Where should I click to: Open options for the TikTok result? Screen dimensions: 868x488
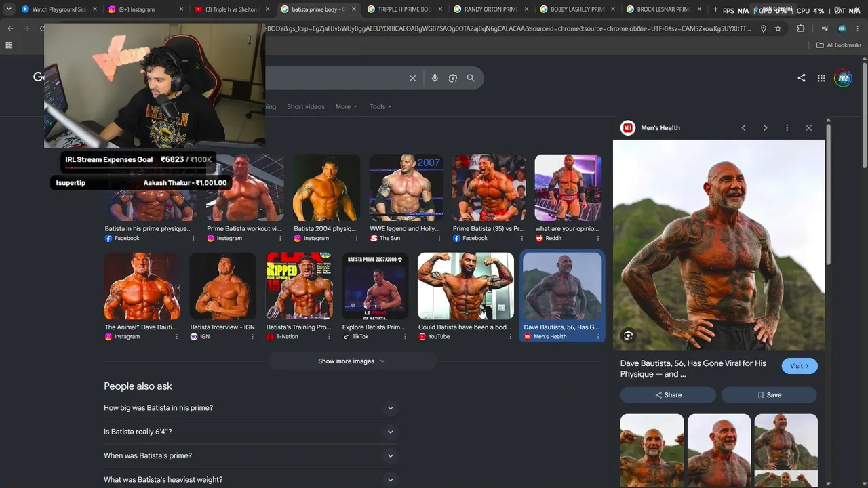(404, 337)
